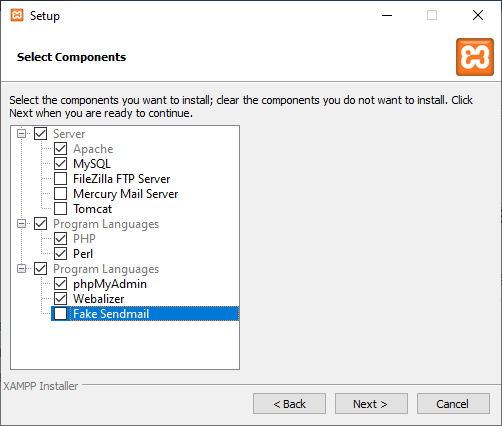Image resolution: width=502 pixels, height=426 pixels.
Task: Select the Apache tree item label
Action: click(93, 149)
